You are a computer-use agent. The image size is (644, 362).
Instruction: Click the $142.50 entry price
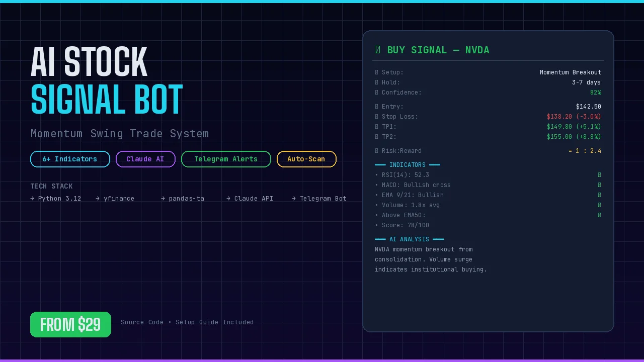pyautogui.click(x=589, y=107)
